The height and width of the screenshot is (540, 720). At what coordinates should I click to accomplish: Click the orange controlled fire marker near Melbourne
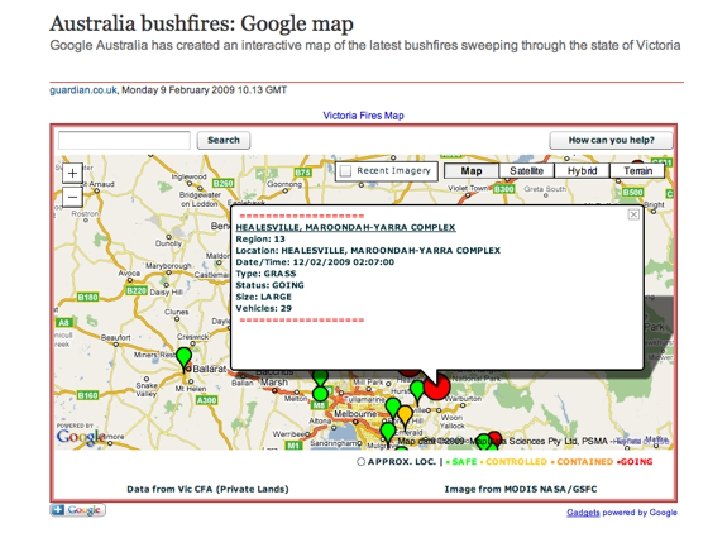click(x=405, y=417)
